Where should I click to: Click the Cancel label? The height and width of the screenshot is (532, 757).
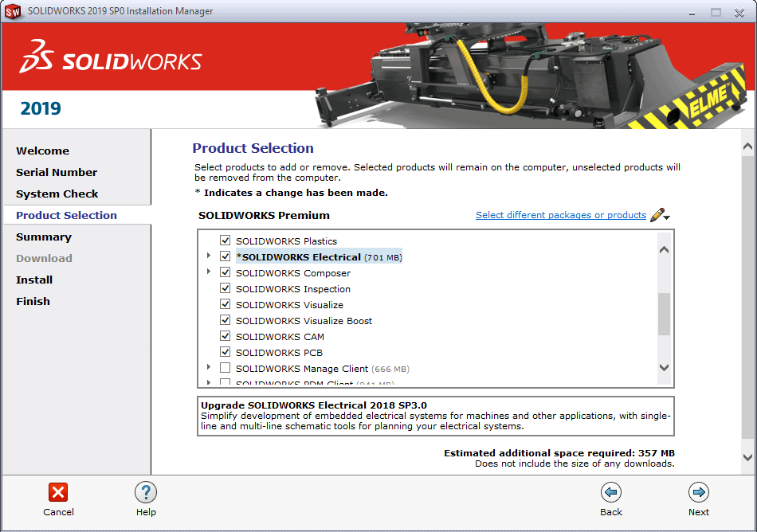click(x=58, y=512)
